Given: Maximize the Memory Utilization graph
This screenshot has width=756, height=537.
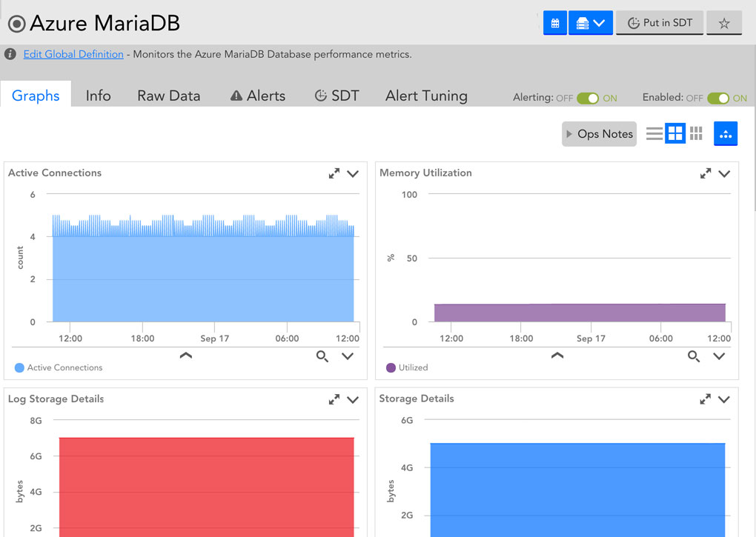Looking at the screenshot, I should 706,173.
